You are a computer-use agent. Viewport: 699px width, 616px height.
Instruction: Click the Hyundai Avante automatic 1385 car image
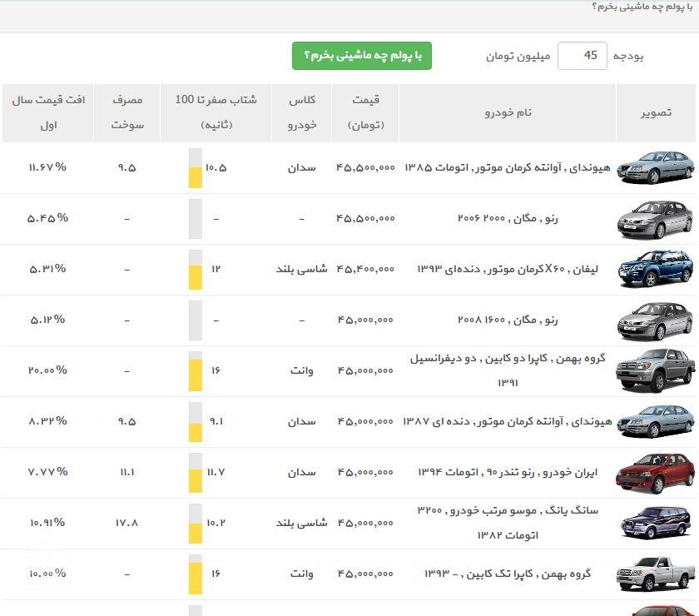tap(655, 168)
